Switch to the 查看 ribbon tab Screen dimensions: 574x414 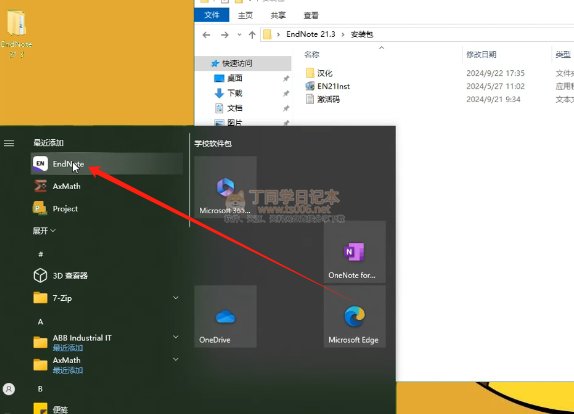[311, 15]
